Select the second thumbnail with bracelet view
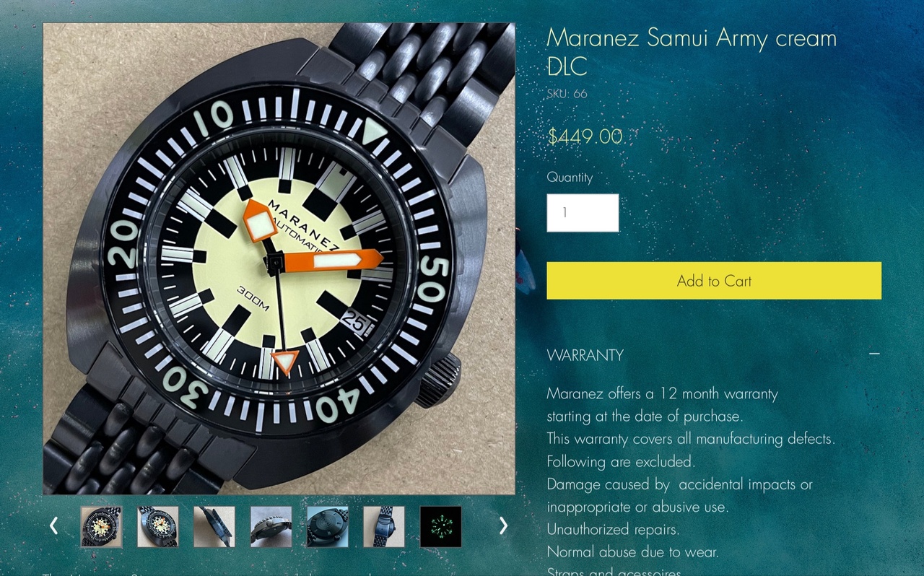924x576 pixels. tap(158, 527)
